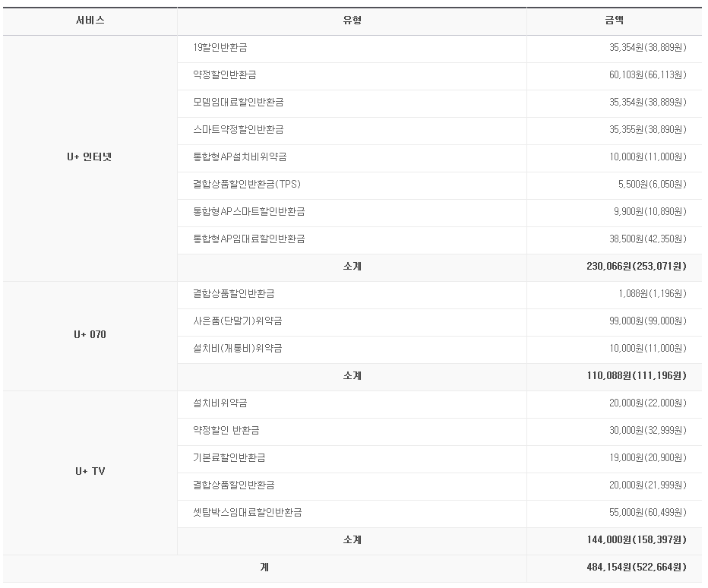Screen dimensions: 708x588
Task: Click the amount in the 19할인반환금 row
Action: point(647,48)
